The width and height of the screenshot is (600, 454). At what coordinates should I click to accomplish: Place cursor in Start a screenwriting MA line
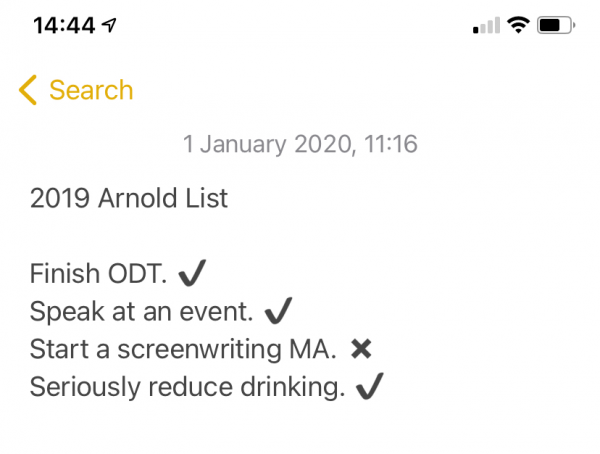pyautogui.click(x=183, y=349)
